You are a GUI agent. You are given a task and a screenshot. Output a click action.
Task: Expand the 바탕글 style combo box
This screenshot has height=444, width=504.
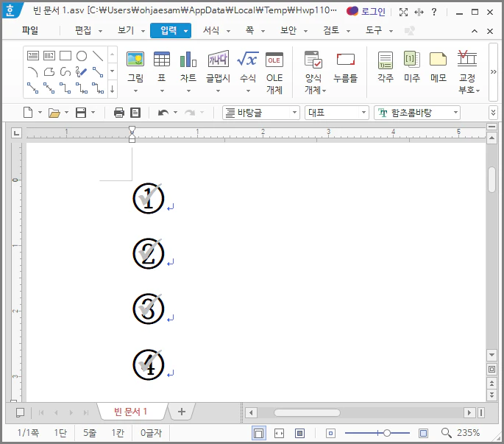click(294, 113)
